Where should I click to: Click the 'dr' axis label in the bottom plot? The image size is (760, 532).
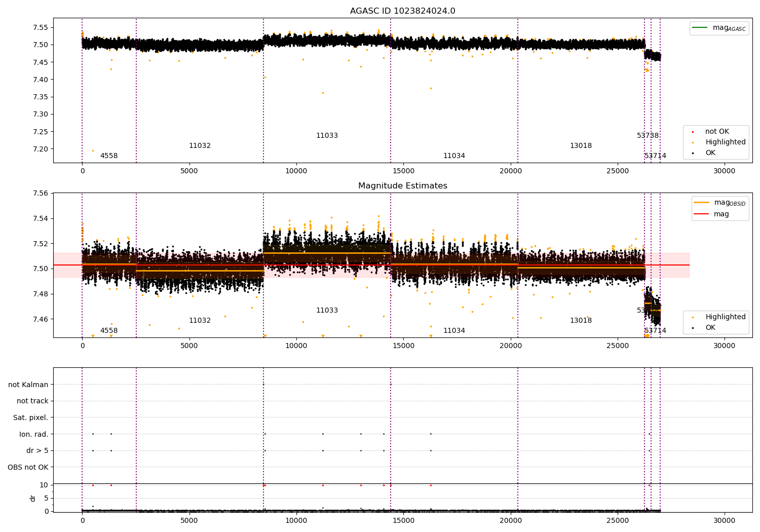pyautogui.click(x=33, y=498)
